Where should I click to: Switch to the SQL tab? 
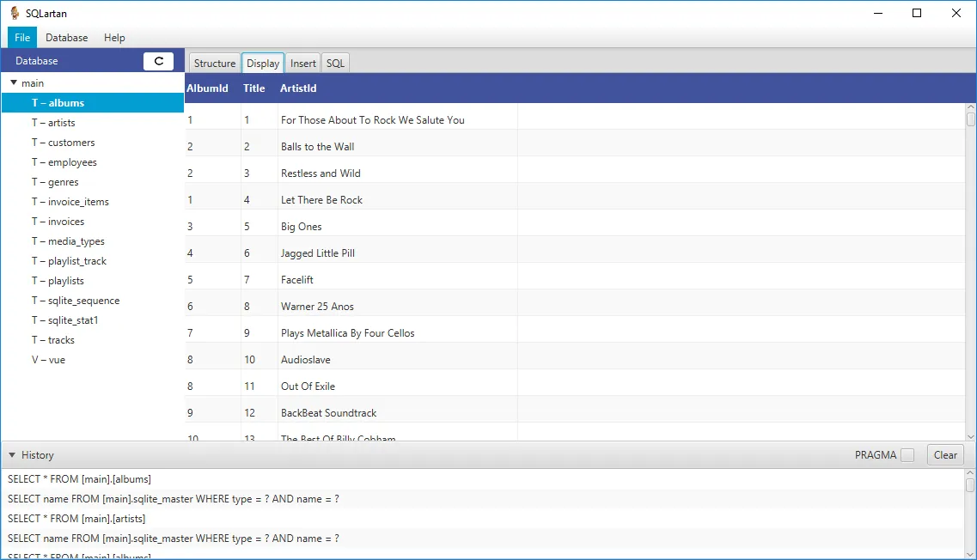pyautogui.click(x=335, y=63)
